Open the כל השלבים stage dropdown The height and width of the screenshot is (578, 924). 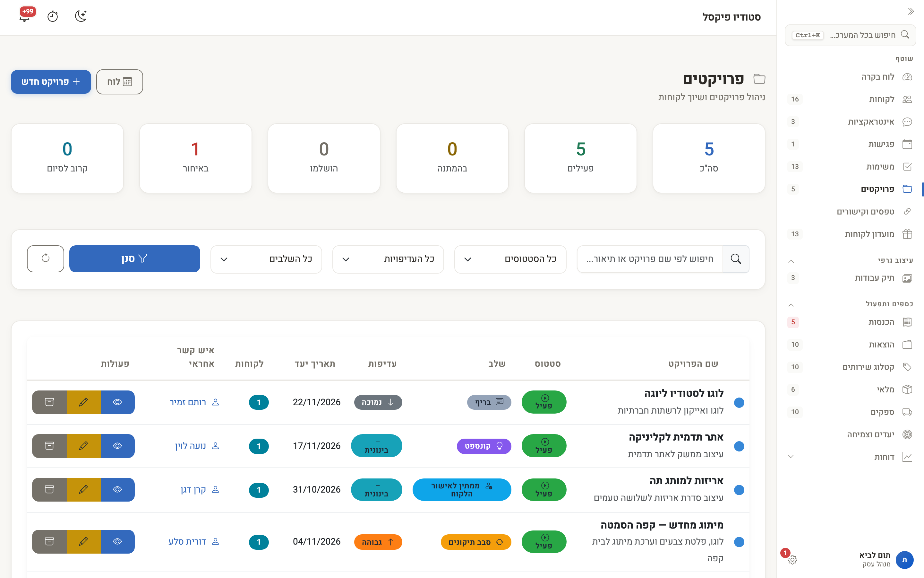coord(266,259)
